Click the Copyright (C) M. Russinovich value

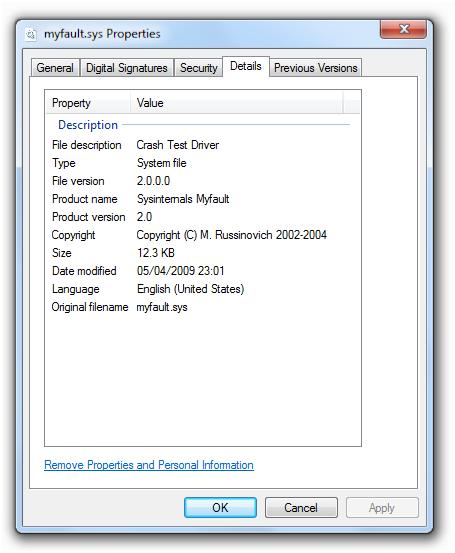(231, 235)
